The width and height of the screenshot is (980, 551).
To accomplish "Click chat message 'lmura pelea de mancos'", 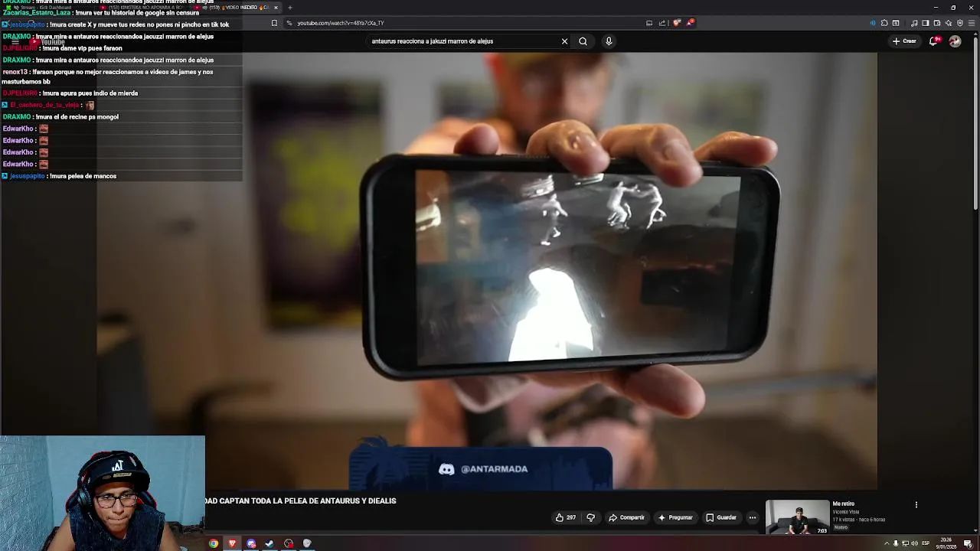I will (82, 176).
